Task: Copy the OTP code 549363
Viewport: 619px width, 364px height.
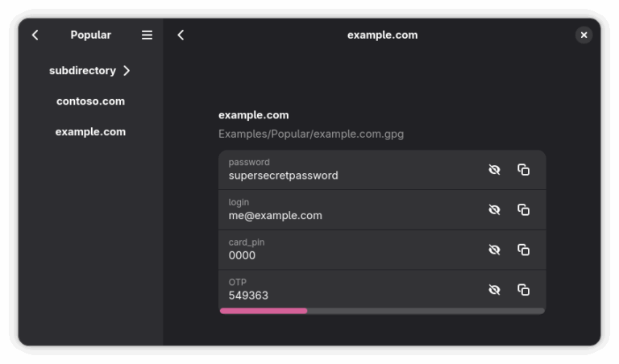Action: click(x=523, y=290)
